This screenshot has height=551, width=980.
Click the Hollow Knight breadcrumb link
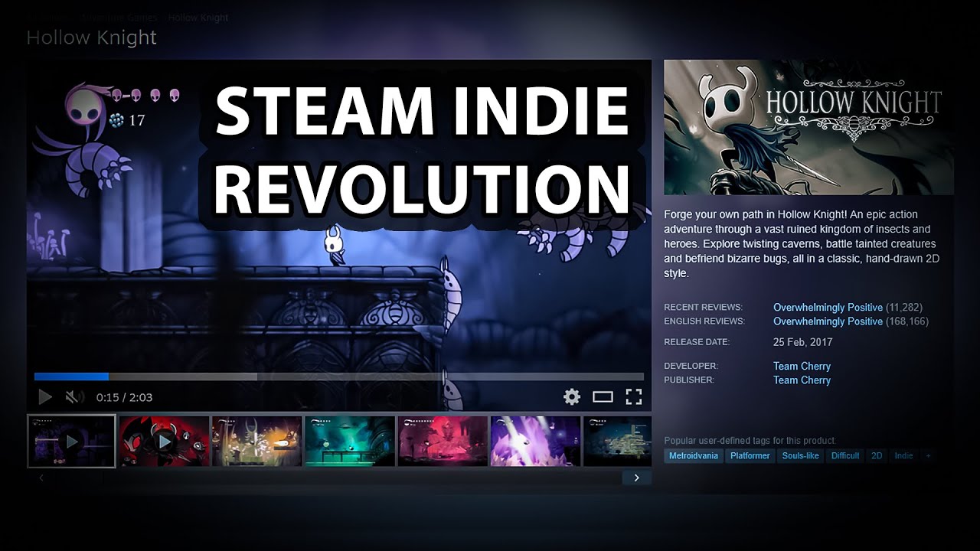[x=198, y=18]
